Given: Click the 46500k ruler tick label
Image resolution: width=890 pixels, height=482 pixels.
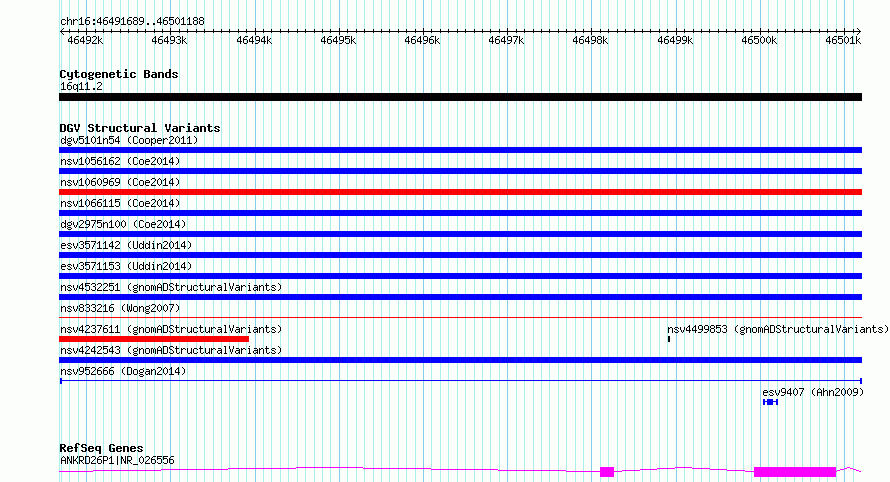Looking at the screenshot, I should click(759, 40).
